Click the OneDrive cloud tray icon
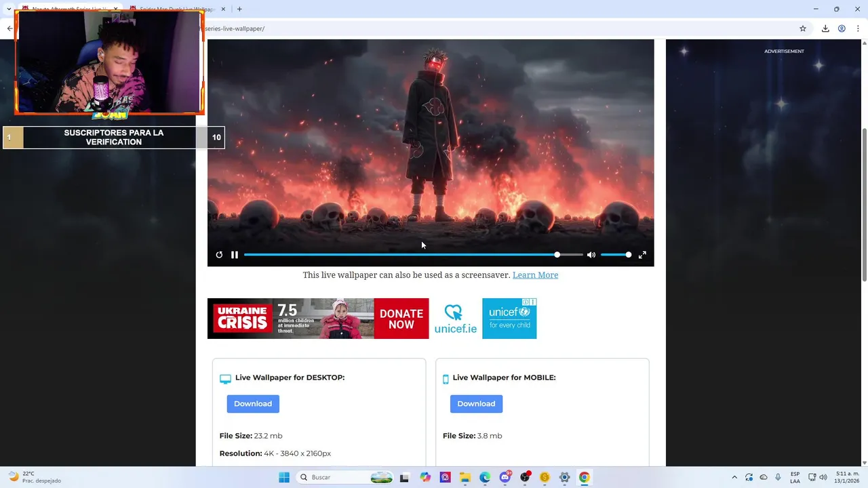Viewport: 868px width, 488px height. 764,477
